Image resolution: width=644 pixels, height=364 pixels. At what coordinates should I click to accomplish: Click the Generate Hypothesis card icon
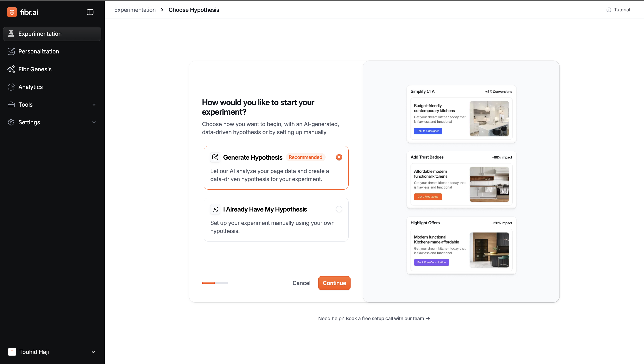(x=215, y=157)
